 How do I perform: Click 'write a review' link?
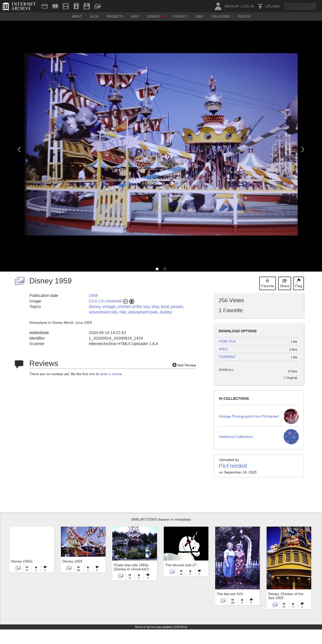pyautogui.click(x=111, y=374)
